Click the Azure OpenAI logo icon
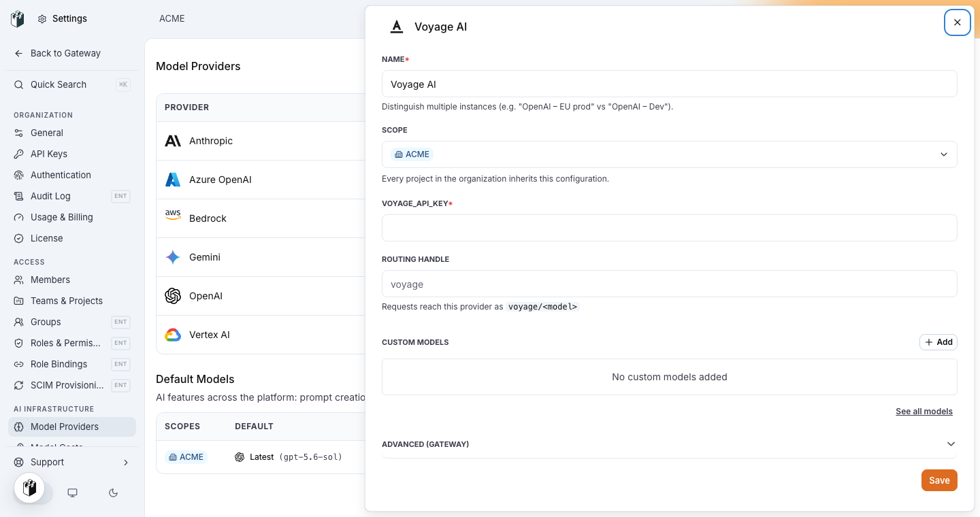The height and width of the screenshot is (517, 980). click(173, 180)
